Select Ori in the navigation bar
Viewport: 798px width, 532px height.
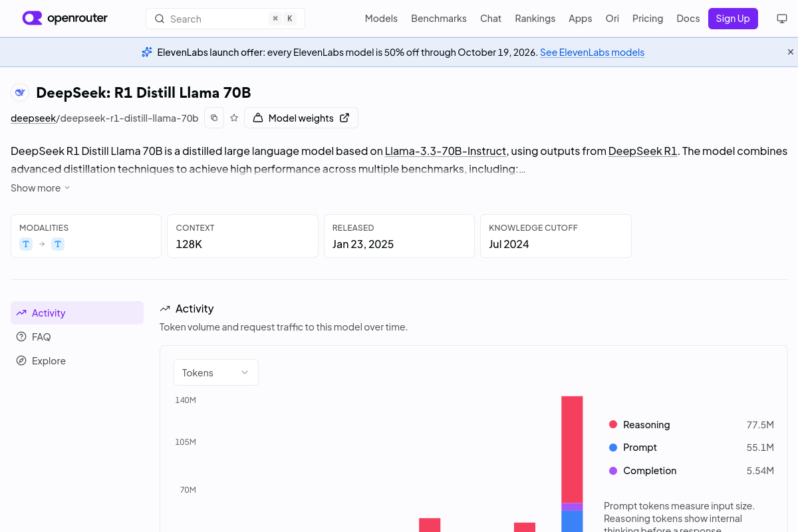pos(612,19)
